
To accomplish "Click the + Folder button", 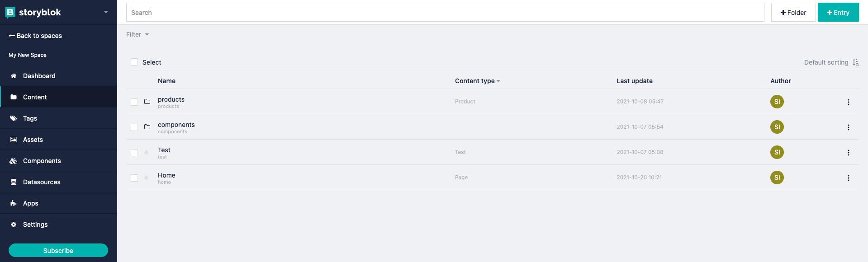I will pos(793,13).
